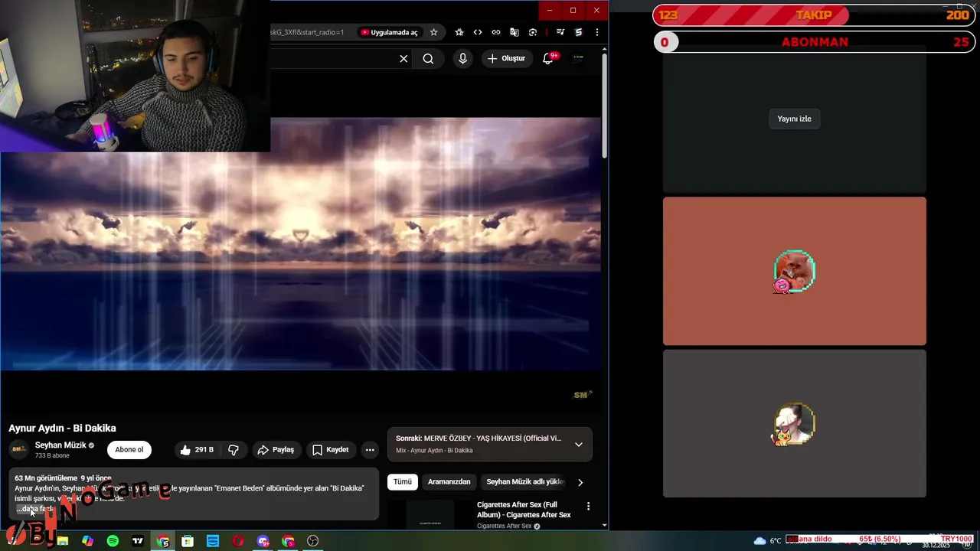The width and height of the screenshot is (980, 551).
Task: Show more filter chips with right arrow
Action: click(x=580, y=482)
